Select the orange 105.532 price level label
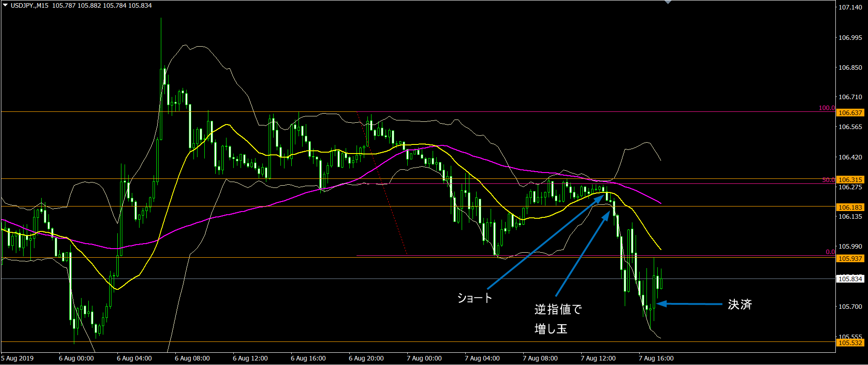This screenshot has height=365, width=868. 850,343
